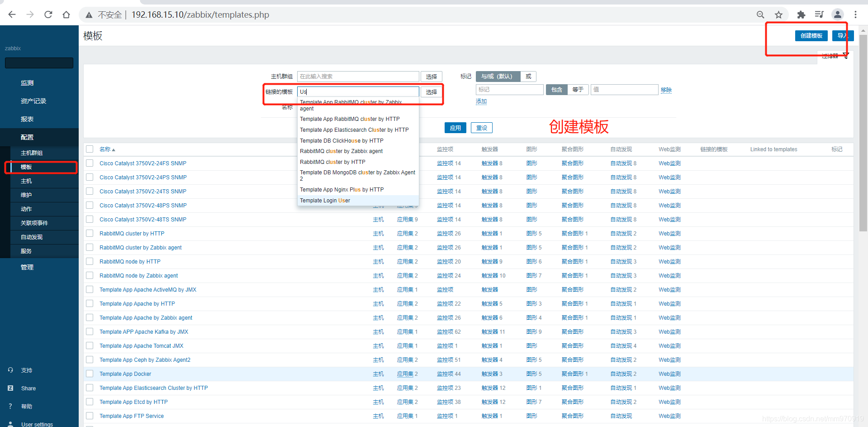The width and height of the screenshot is (868, 427).
Task: Check the Template App FTP Service row
Action: pos(90,416)
